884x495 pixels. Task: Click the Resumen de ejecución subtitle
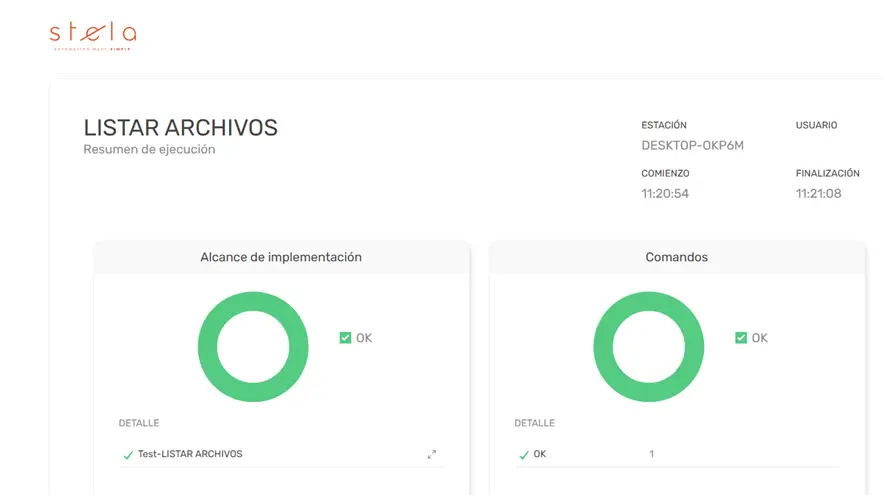(x=149, y=150)
